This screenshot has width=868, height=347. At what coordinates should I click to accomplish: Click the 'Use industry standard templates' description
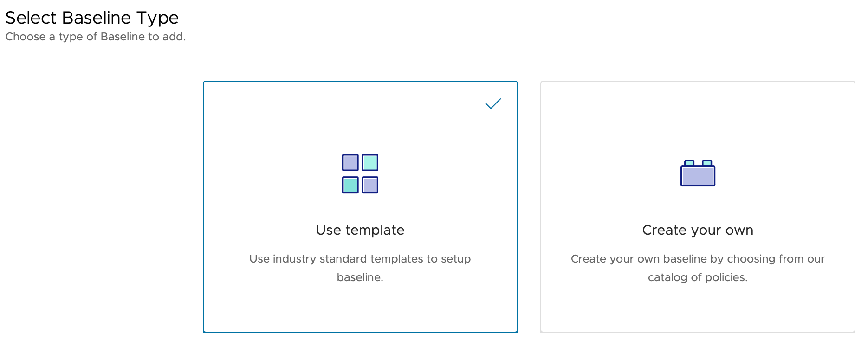click(x=360, y=259)
